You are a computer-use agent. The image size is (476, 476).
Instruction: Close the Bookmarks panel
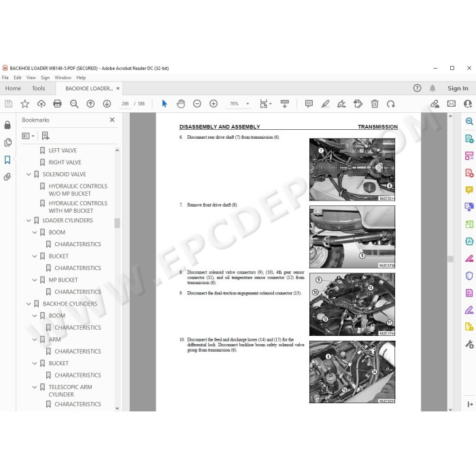(112, 120)
